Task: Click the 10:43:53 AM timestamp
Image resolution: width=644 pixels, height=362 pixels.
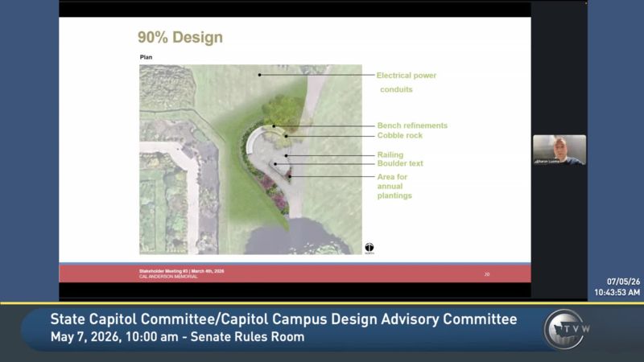Action: coord(617,292)
